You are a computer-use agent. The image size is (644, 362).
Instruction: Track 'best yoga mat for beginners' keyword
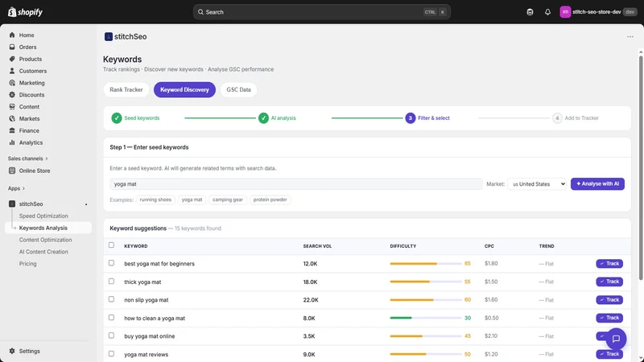(x=609, y=264)
